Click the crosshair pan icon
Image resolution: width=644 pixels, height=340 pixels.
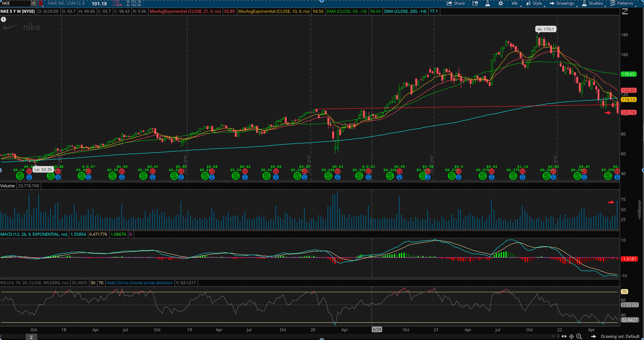coord(571,336)
